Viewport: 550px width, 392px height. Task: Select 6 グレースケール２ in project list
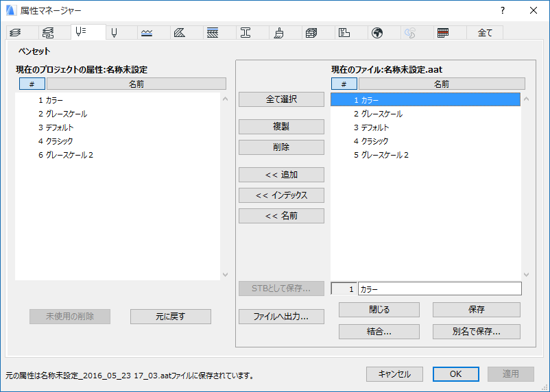point(117,155)
